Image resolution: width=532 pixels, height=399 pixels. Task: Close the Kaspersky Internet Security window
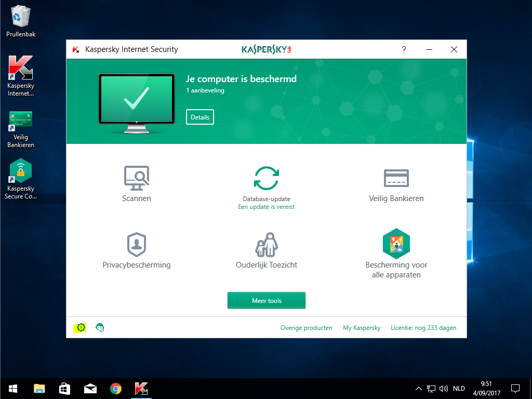(x=454, y=49)
